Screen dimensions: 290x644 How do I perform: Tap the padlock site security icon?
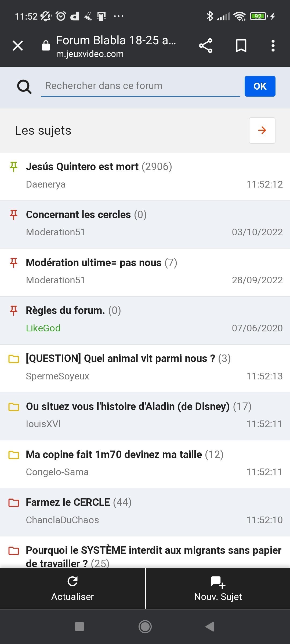[x=46, y=46]
